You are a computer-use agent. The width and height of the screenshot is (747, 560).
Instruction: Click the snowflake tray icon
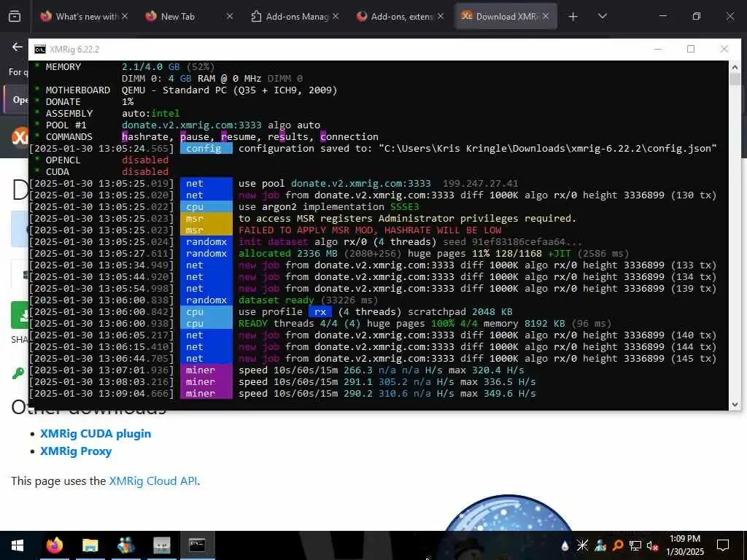[582, 545]
